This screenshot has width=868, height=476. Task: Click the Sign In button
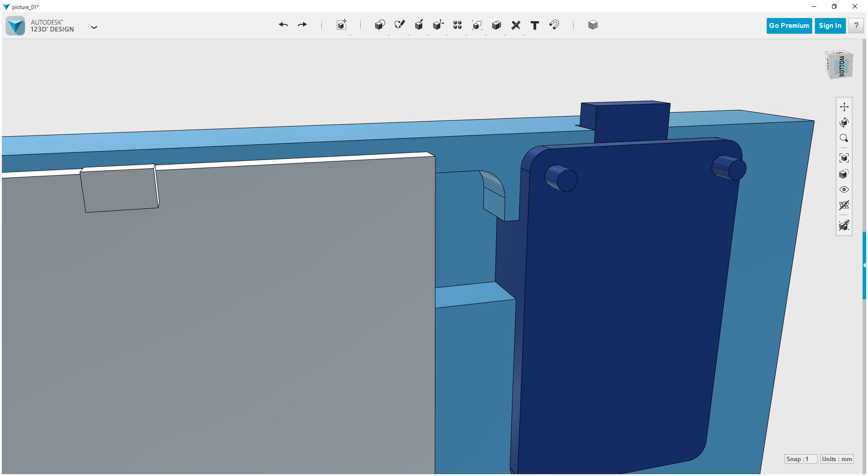point(830,26)
